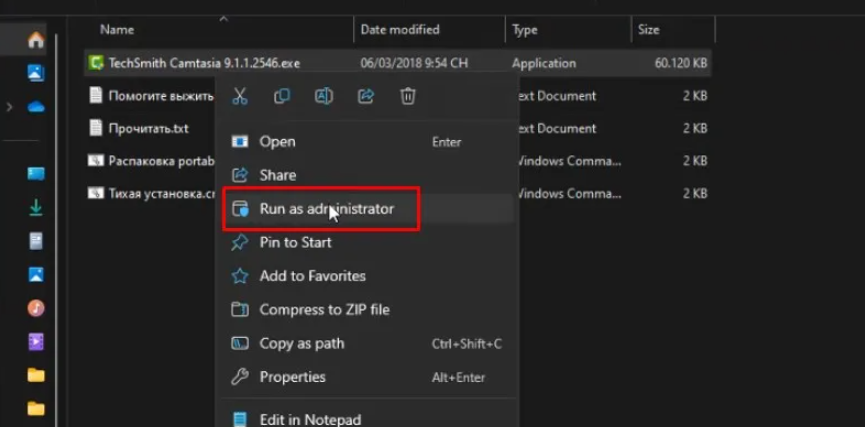
Task: Select Copy as path menu item
Action: [301, 343]
